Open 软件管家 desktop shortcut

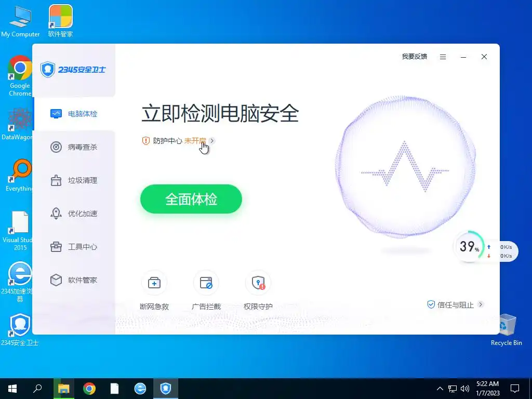click(60, 21)
